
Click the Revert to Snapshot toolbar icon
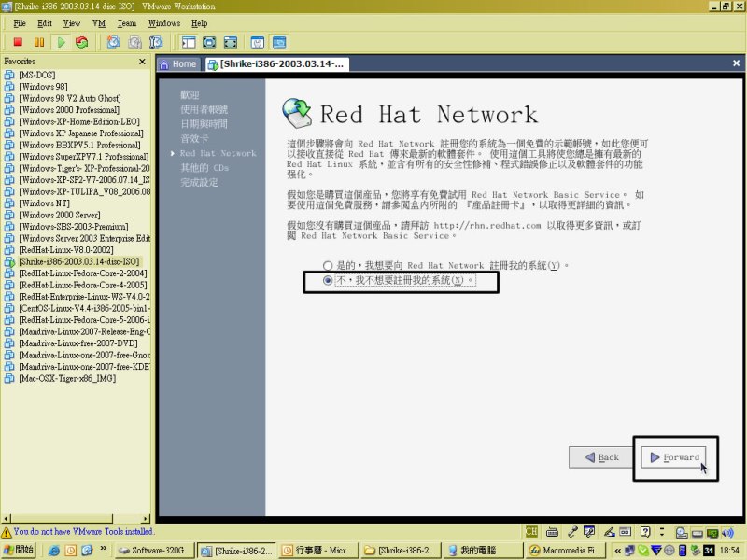pyautogui.click(x=134, y=42)
